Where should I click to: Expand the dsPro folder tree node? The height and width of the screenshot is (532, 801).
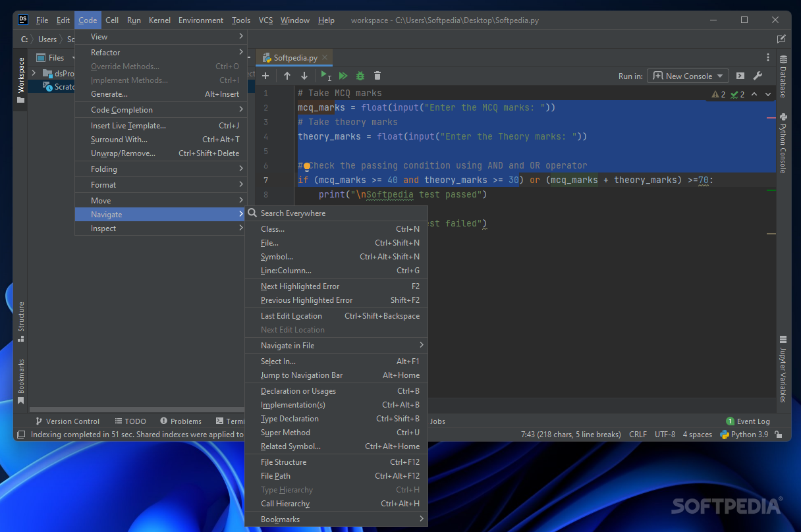(x=34, y=73)
